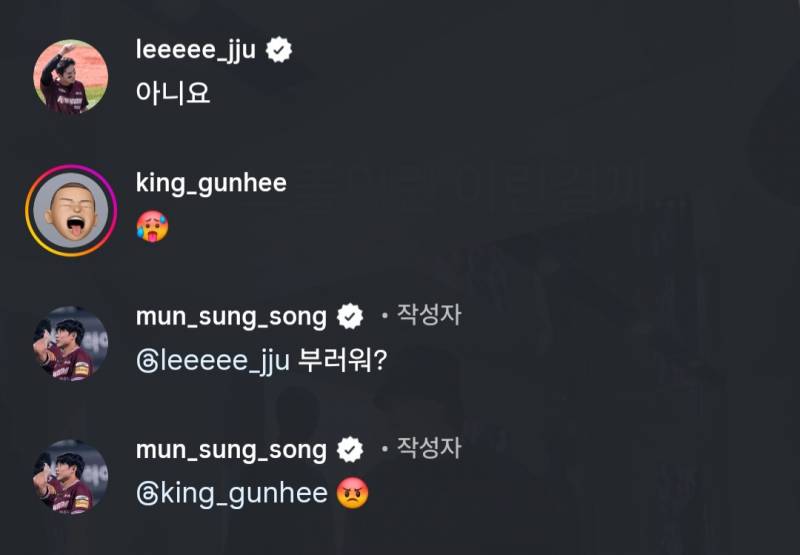Click mun_sung_song username above the king_gunhee mention
Viewport: 800px width, 555px height.
point(231,450)
